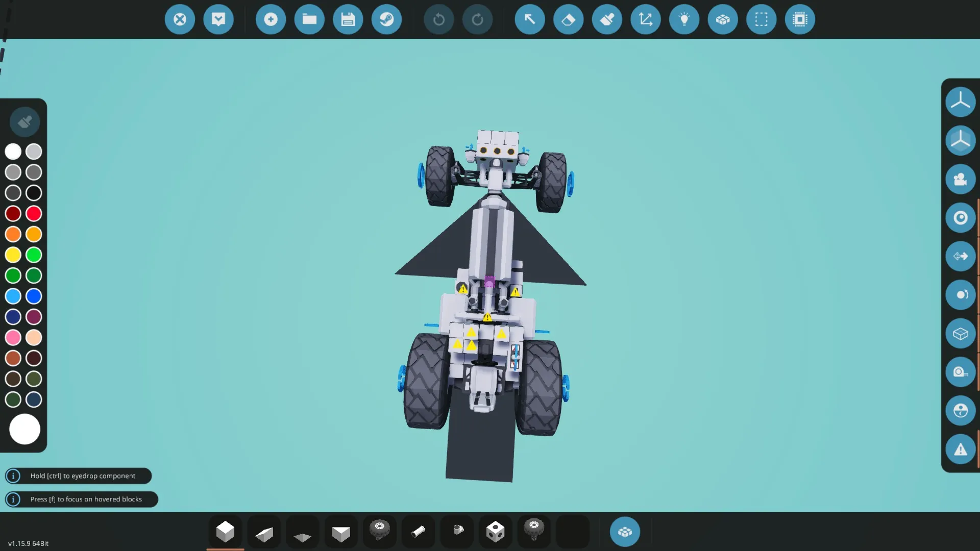Click the large white current color circle

click(24, 429)
